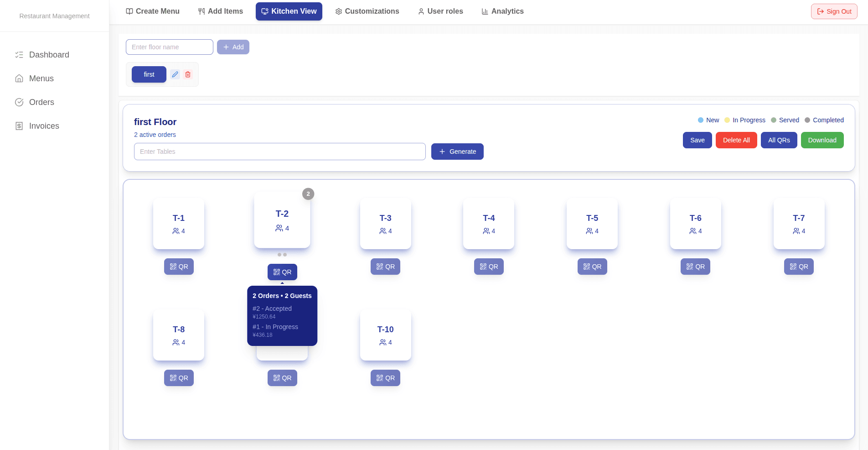Click the green Download button
The width and height of the screenshot is (868, 450).
point(822,140)
